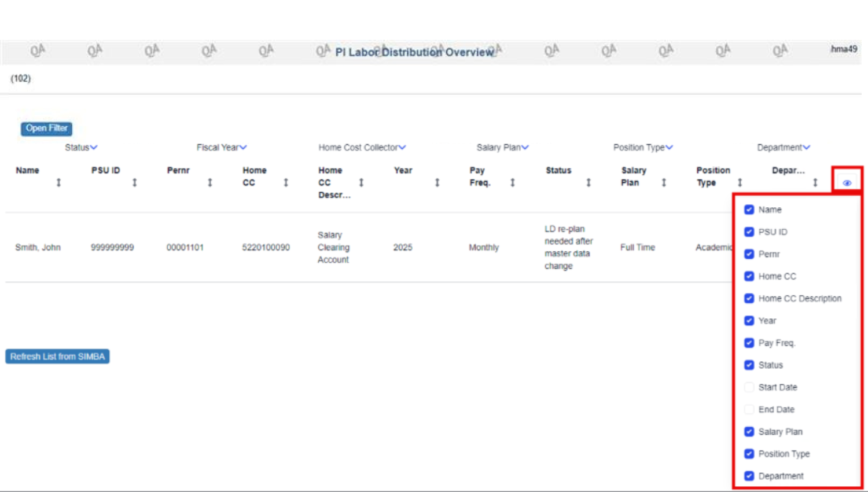
Task: Click Refresh List from SIMBA button
Action: pos(57,357)
